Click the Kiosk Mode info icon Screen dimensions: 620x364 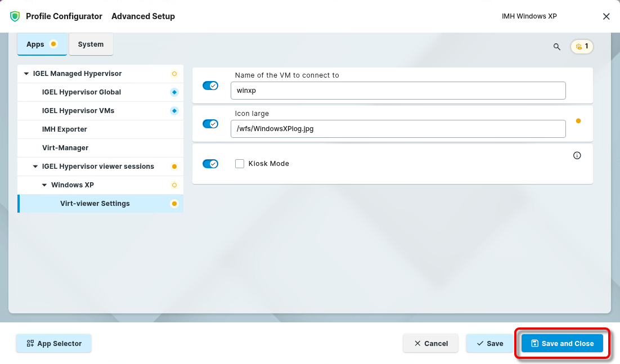click(577, 156)
